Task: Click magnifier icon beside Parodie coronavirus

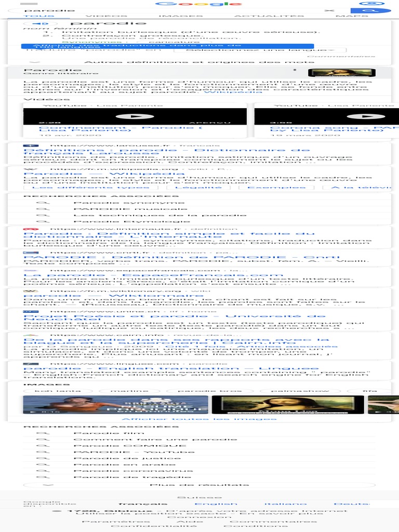Action: 43,471
